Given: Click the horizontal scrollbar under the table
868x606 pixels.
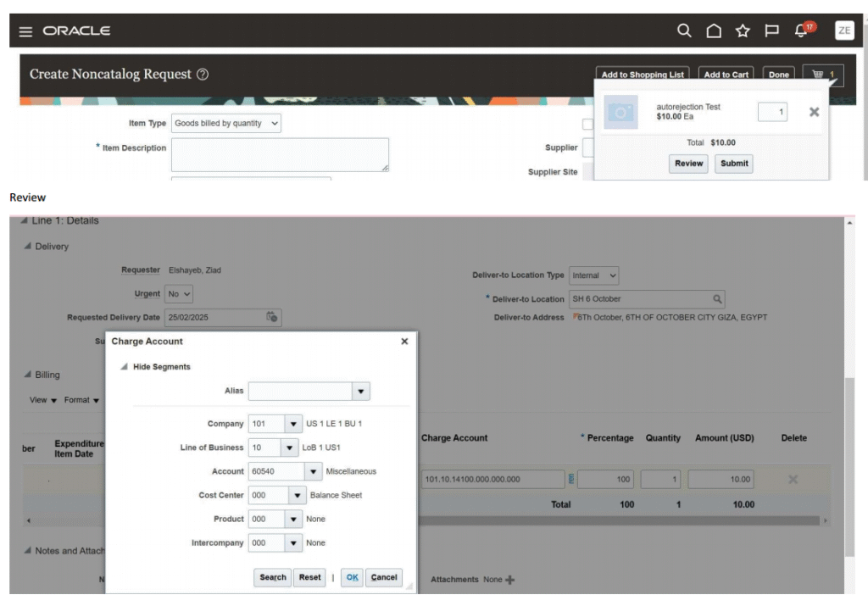Looking at the screenshot, I should (619, 520).
